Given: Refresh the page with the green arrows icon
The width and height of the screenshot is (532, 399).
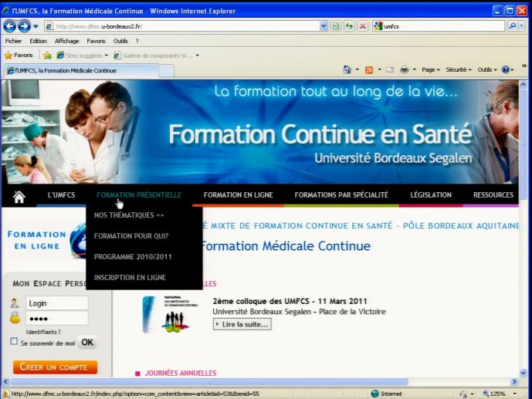Looking at the screenshot, I should pyautogui.click(x=349, y=26).
